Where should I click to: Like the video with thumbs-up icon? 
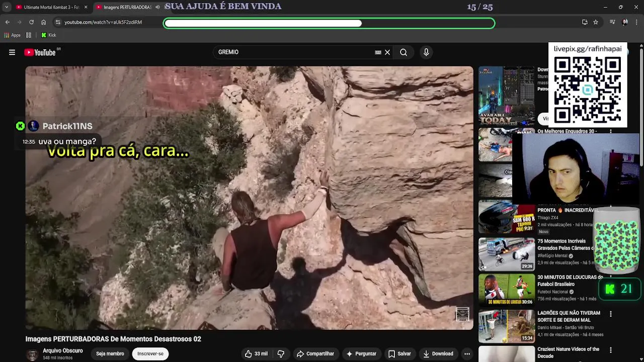[x=249, y=354]
